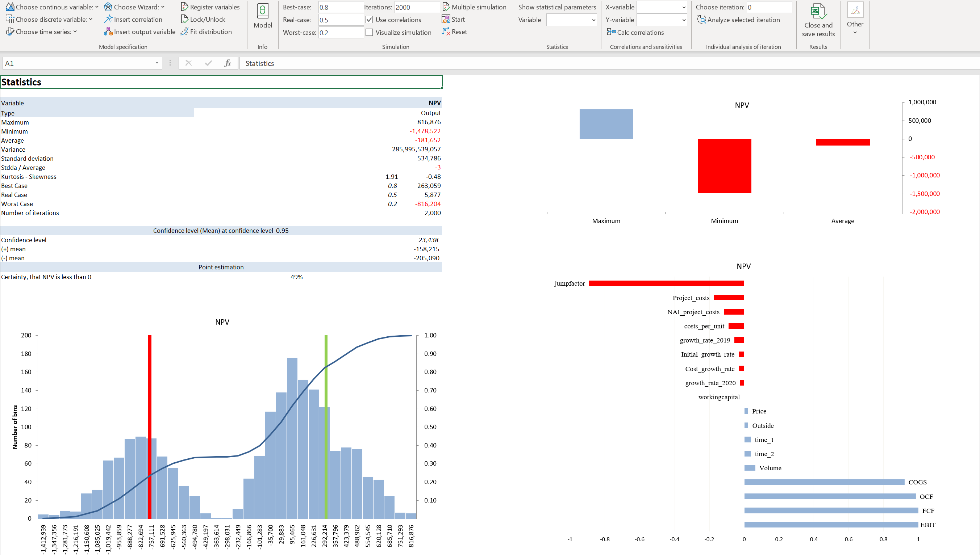The width and height of the screenshot is (980, 555).
Task: Open the Choose Wizard dropdown
Action: point(135,7)
